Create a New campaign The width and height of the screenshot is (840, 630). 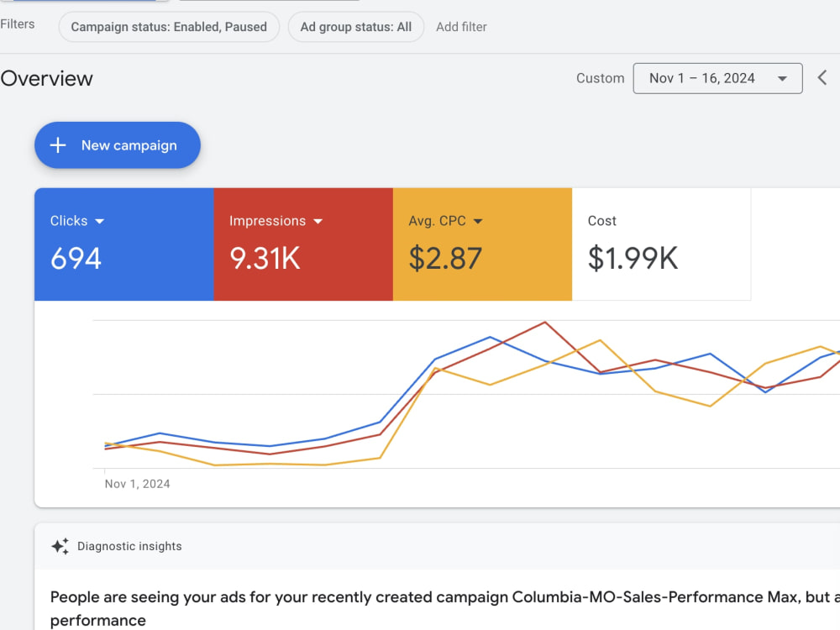pyautogui.click(x=118, y=145)
